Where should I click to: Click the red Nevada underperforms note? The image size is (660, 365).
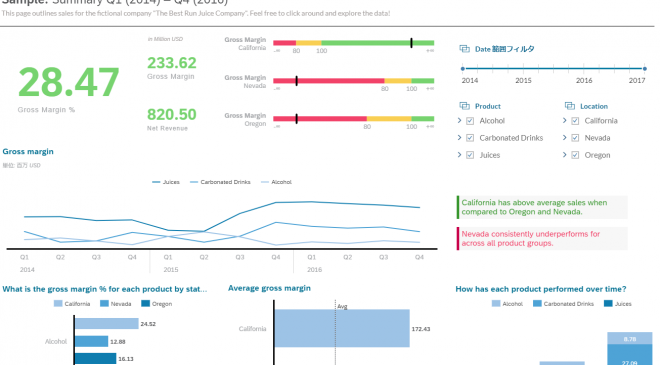(x=542, y=239)
